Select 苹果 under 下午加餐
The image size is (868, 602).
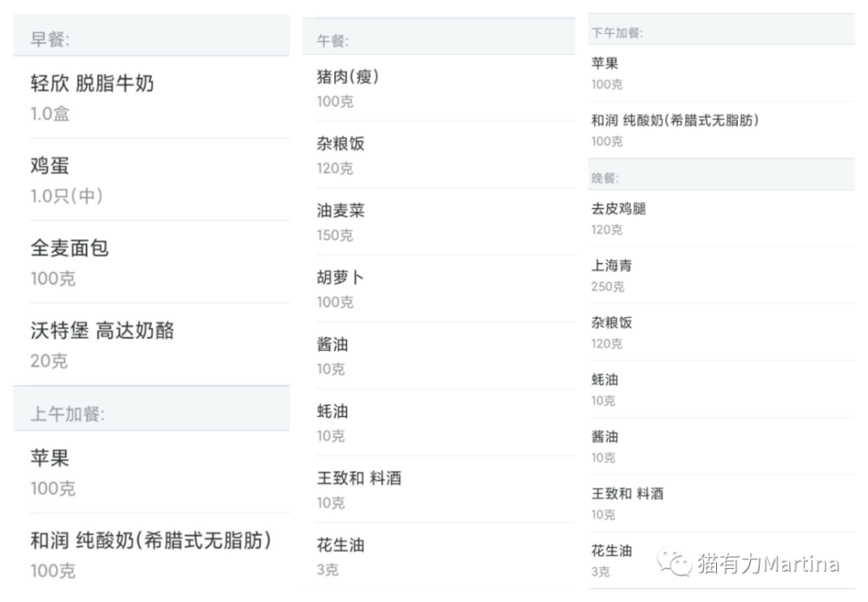coord(721,73)
